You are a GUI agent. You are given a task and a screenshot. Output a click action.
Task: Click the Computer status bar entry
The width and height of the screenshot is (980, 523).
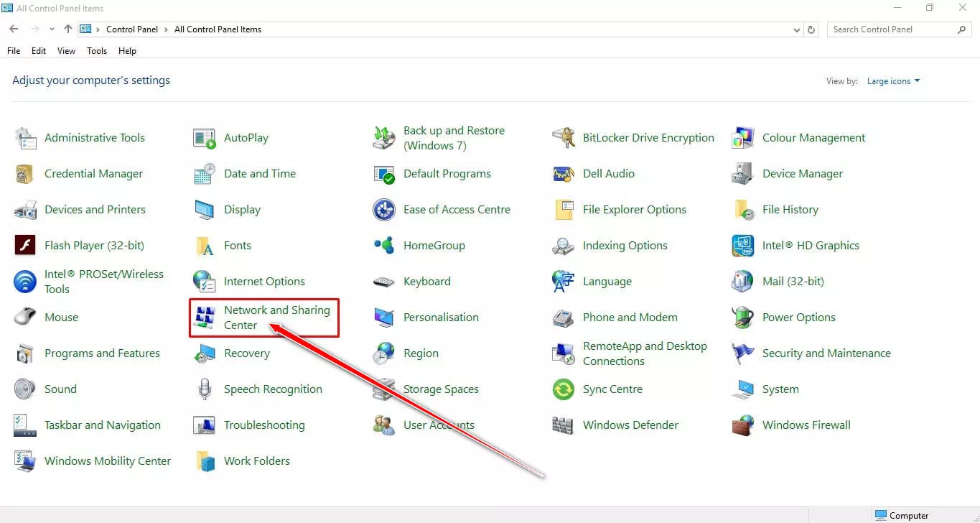(902, 515)
